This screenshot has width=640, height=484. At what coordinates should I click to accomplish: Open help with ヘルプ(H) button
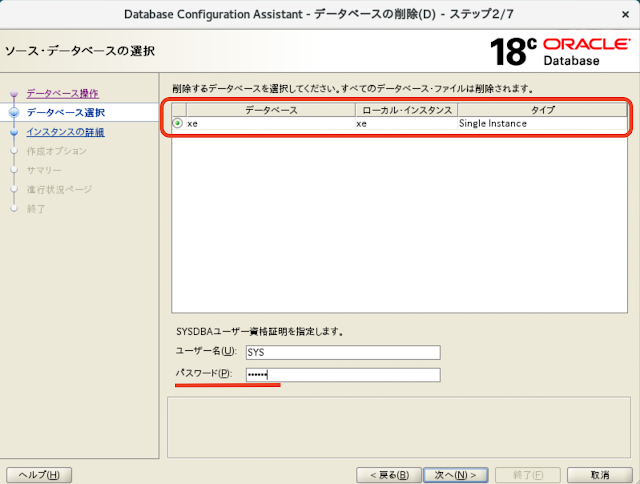[39, 475]
